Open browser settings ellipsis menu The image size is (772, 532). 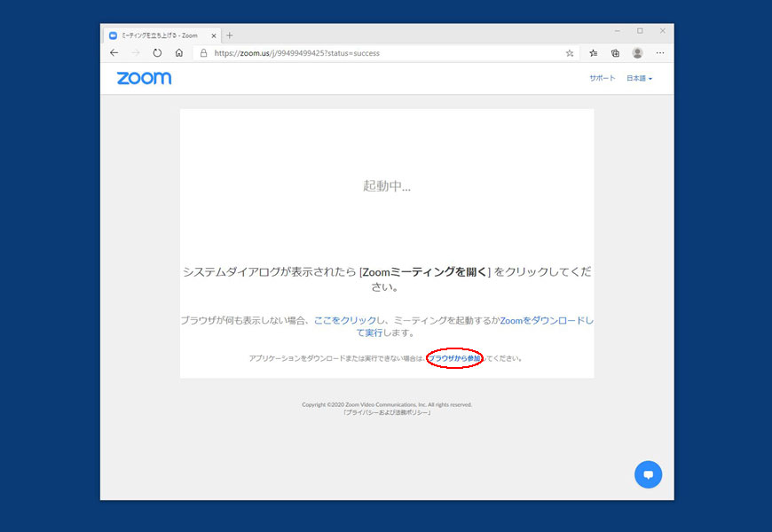click(660, 52)
